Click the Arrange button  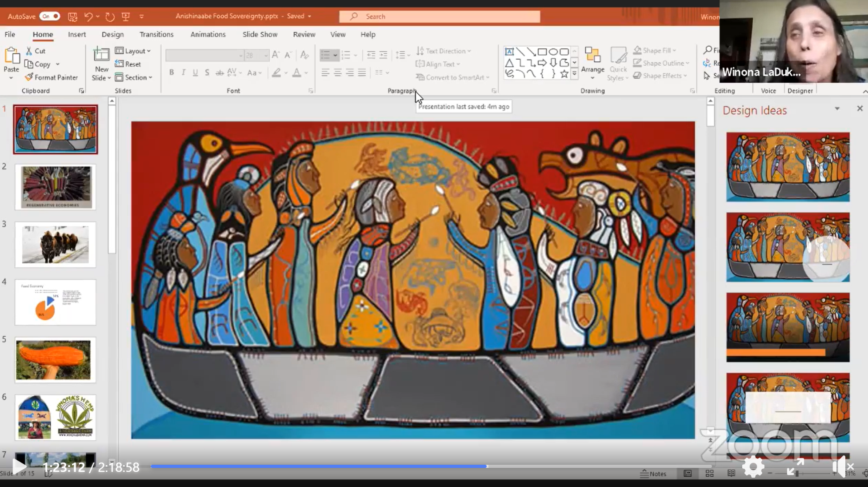(592, 64)
